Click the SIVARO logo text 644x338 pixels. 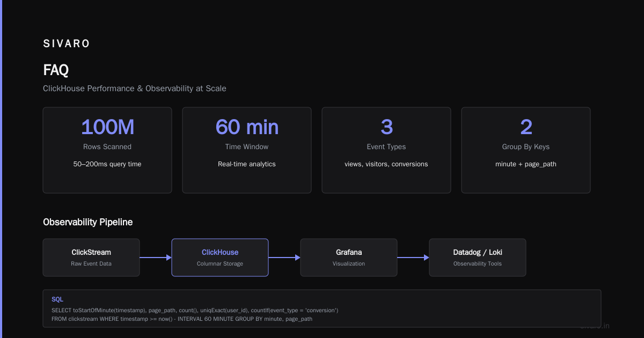(67, 44)
